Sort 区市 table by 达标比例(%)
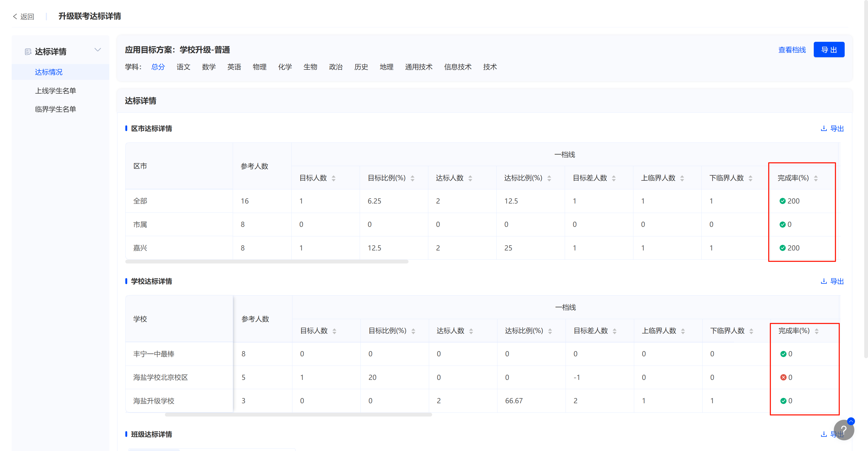Viewport: 868px width, 451px height. pos(549,178)
